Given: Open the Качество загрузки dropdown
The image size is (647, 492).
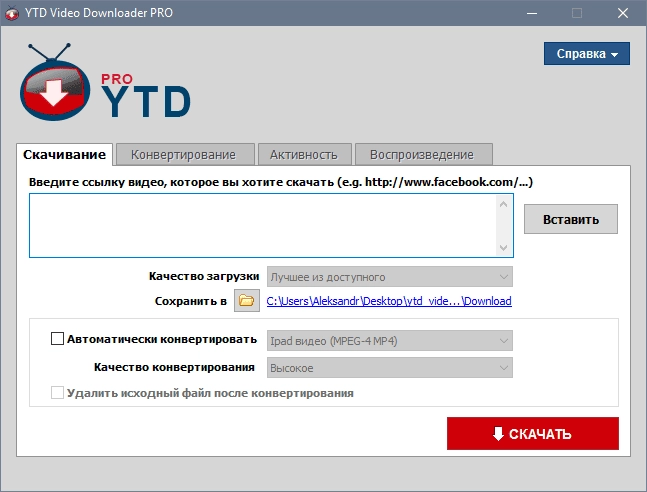Looking at the screenshot, I should 390,277.
